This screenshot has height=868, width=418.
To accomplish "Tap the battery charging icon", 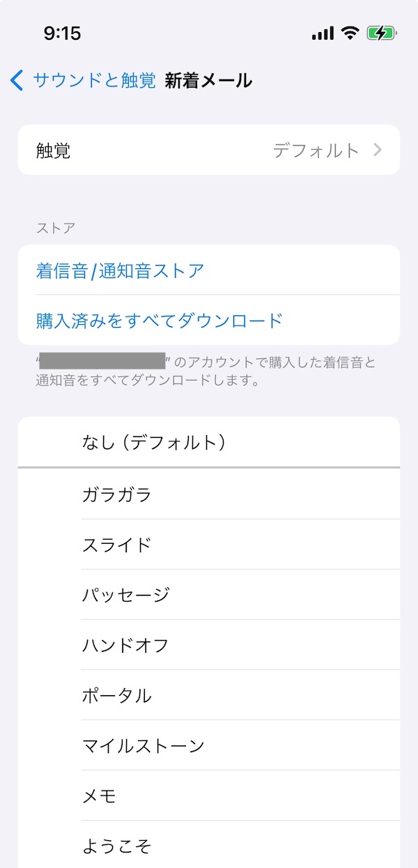I will click(x=381, y=33).
